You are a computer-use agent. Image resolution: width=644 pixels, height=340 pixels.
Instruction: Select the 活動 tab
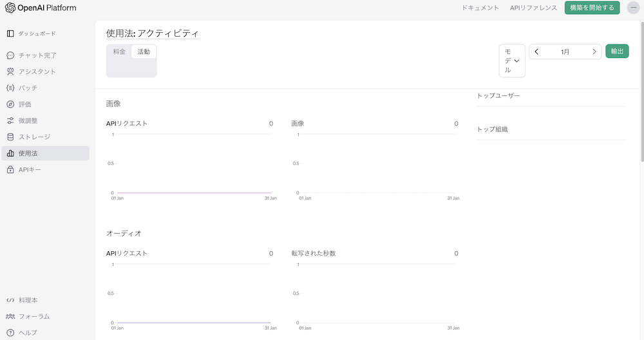[x=144, y=52]
